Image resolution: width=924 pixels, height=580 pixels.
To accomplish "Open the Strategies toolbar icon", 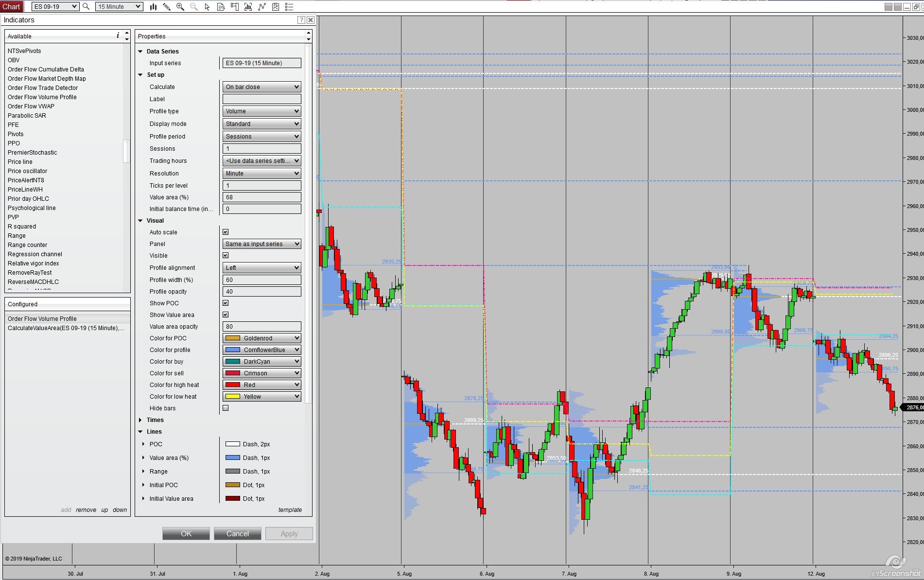I will click(x=276, y=7).
